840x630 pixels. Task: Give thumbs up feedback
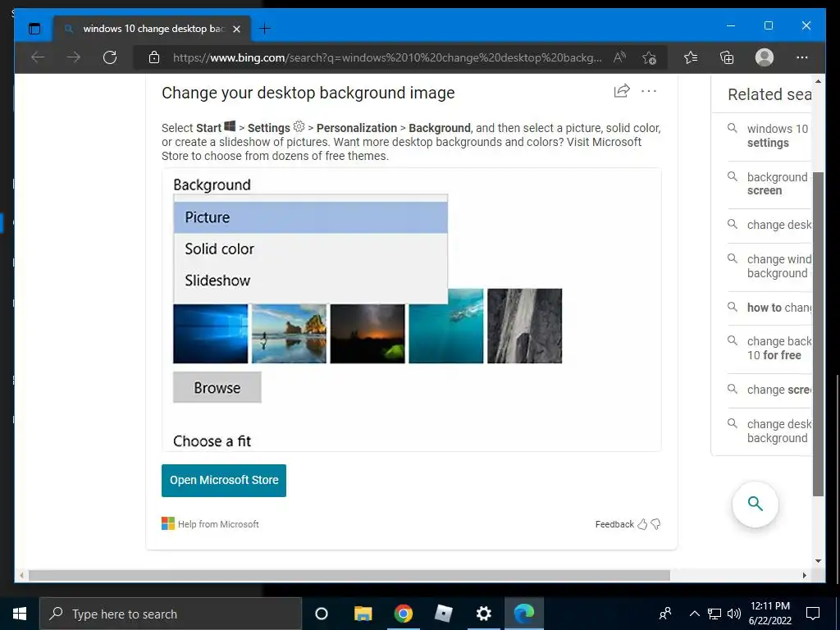coord(642,524)
